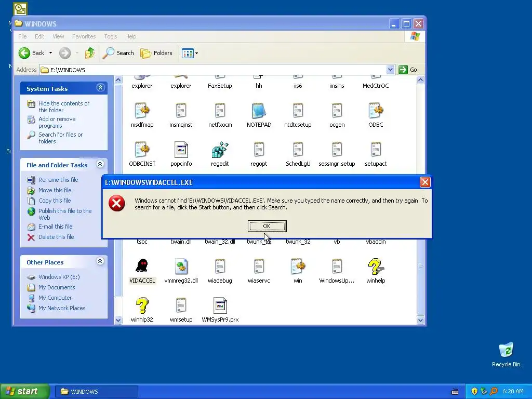Viewport: 532px width, 399px height.
Task: Select the winhelp question mark icon
Action: (376, 267)
